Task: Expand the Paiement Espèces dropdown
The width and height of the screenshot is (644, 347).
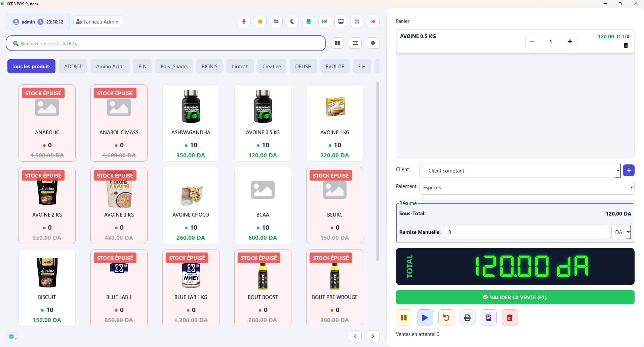Action: pos(526,188)
